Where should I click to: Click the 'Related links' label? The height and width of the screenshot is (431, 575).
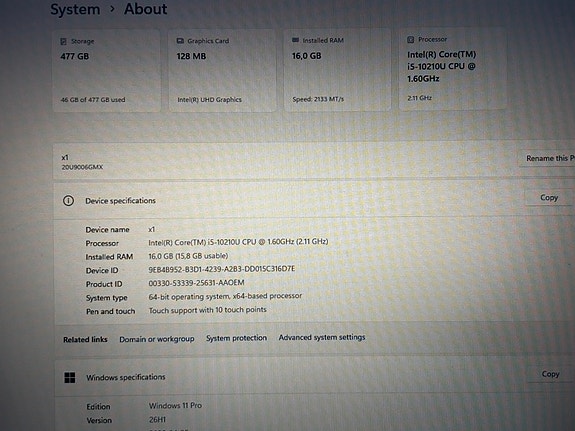pyautogui.click(x=85, y=340)
